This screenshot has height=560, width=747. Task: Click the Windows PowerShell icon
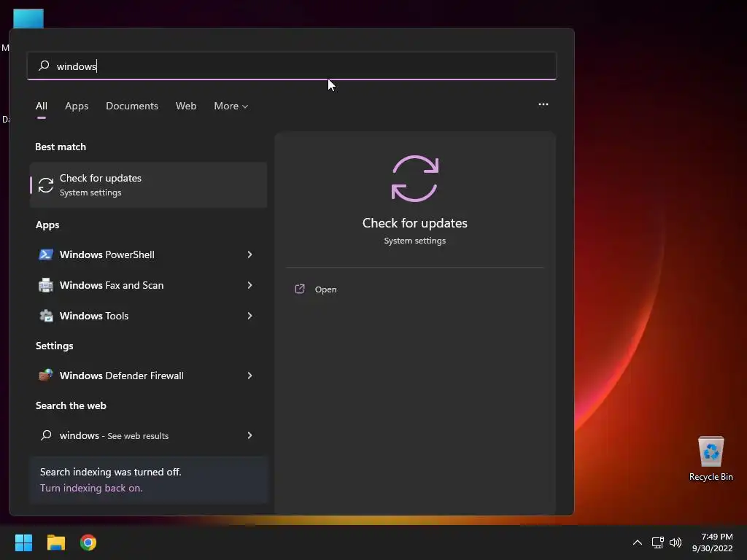pos(46,254)
